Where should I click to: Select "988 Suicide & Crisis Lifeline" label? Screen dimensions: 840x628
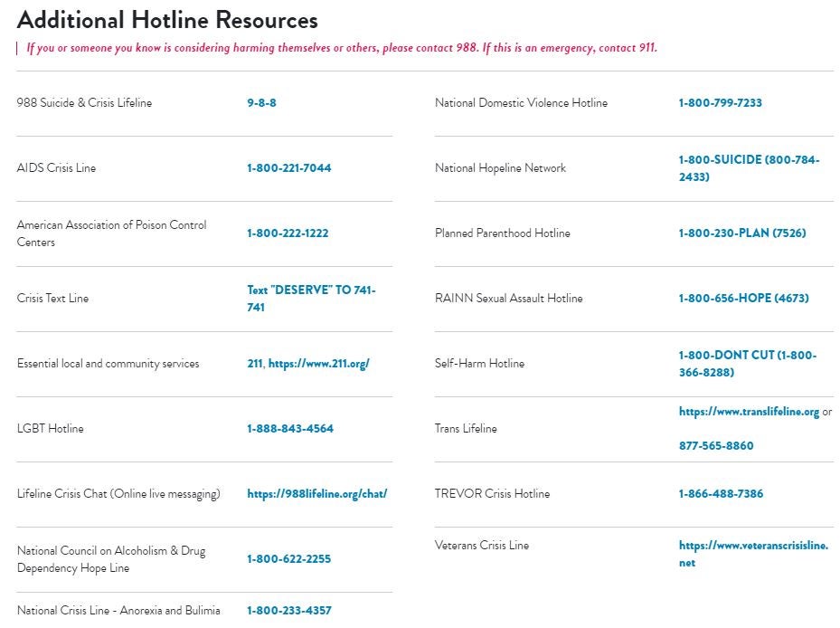84,102
